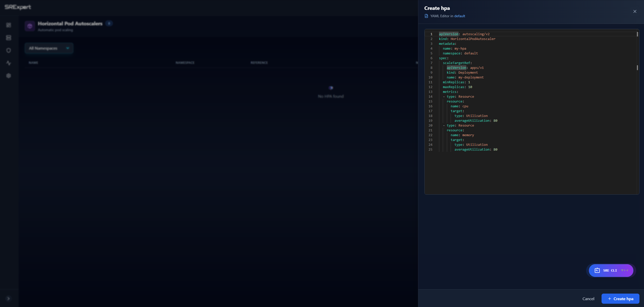The height and width of the screenshot is (307, 644).
Task: Open the default namespace link
Action: (460, 16)
